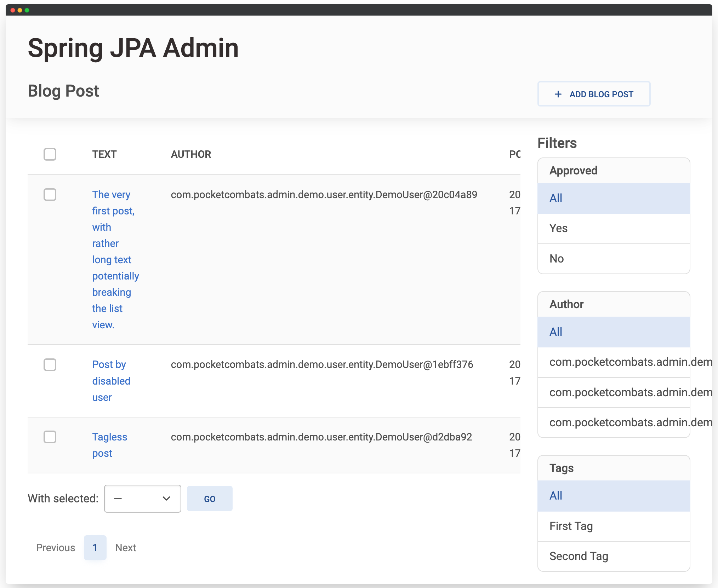Image resolution: width=718 pixels, height=588 pixels.
Task: Click the Spring JPA Admin title
Action: (x=133, y=48)
